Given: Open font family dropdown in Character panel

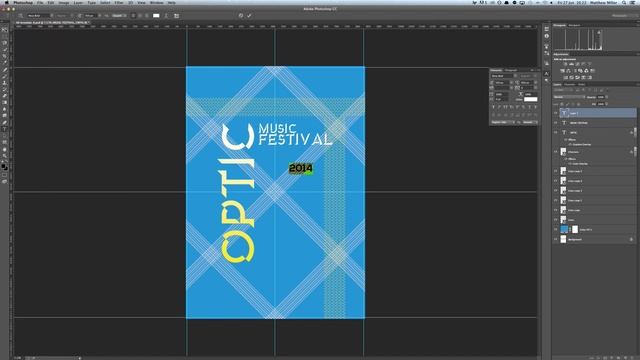Looking at the screenshot, I should [x=515, y=76].
